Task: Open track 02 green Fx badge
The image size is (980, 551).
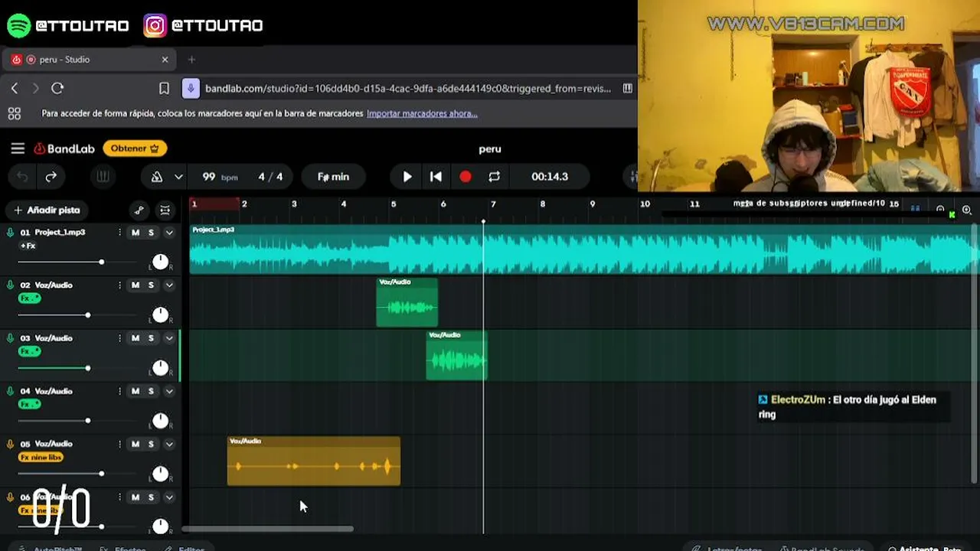Action: [x=29, y=298]
